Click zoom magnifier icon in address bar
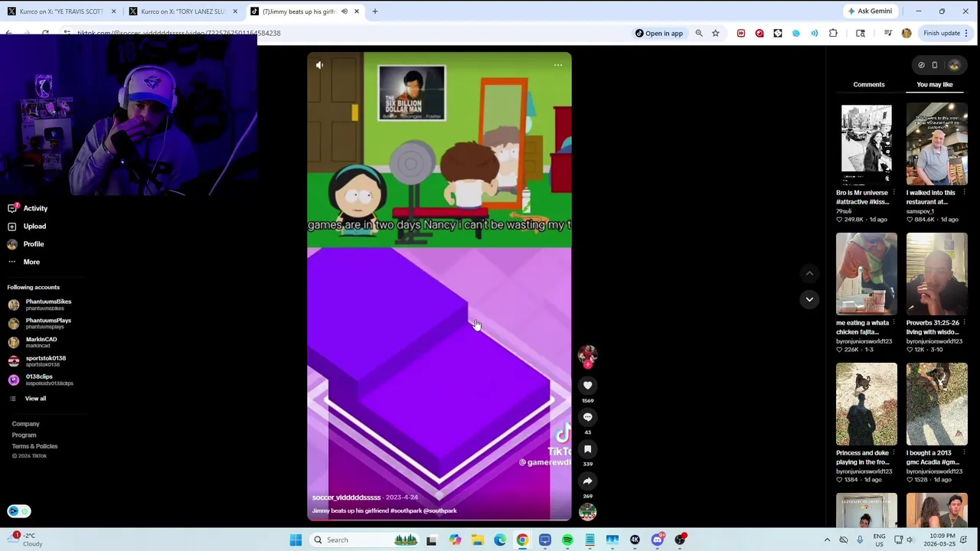The image size is (980, 551). coord(698,33)
